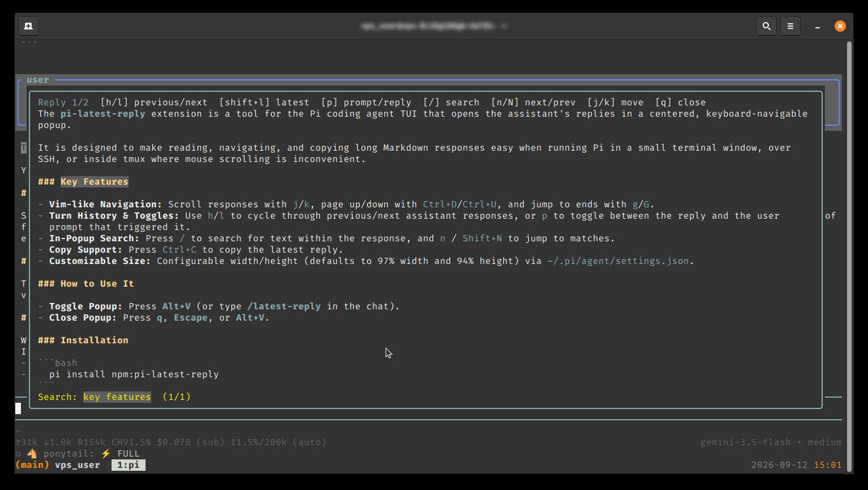
Task: Click the '[h/l] previous/next' hint
Action: tap(154, 103)
